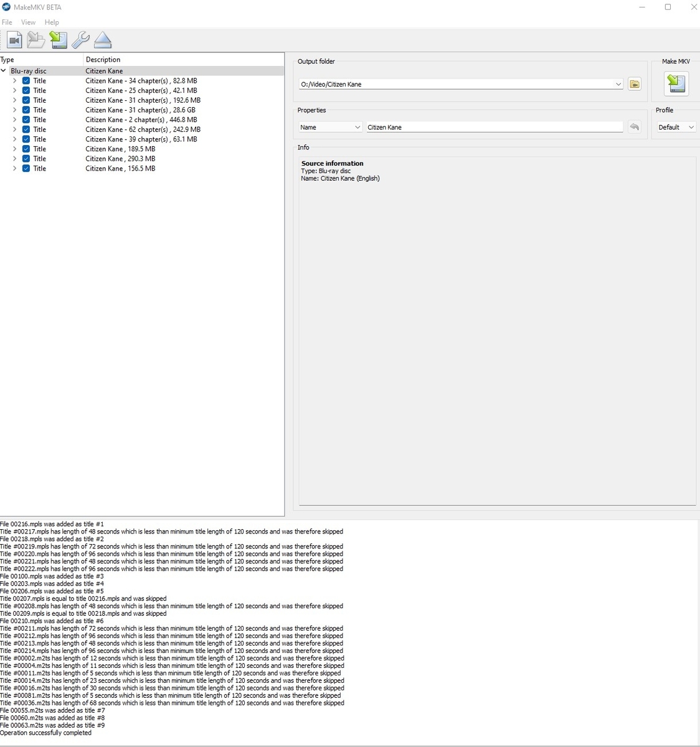Image resolution: width=700 pixels, height=747 pixels.
Task: Open Preferences with the wrench icon
Action: tap(80, 40)
